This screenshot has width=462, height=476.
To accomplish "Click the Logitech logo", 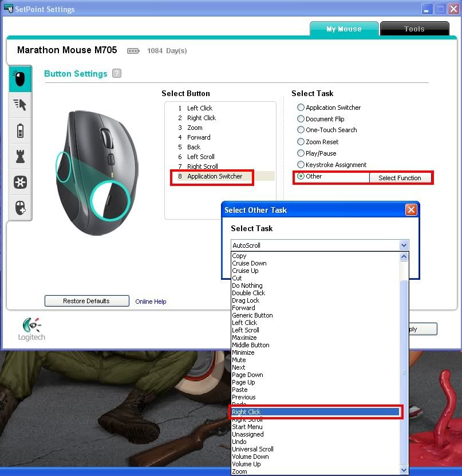I will tap(31, 329).
